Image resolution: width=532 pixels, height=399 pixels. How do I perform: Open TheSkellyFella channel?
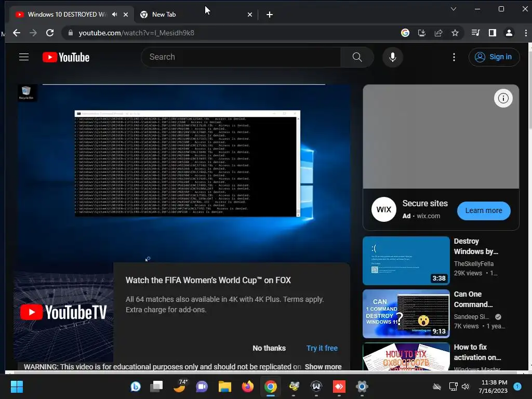coord(474,263)
